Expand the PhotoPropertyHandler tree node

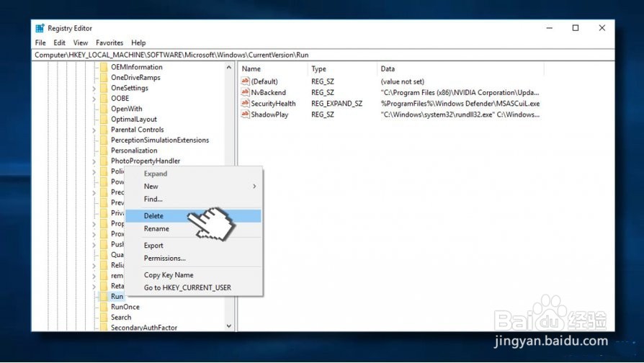94,161
